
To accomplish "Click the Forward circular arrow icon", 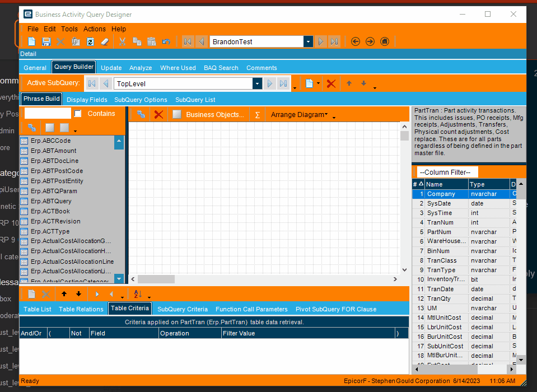I will 370,42.
